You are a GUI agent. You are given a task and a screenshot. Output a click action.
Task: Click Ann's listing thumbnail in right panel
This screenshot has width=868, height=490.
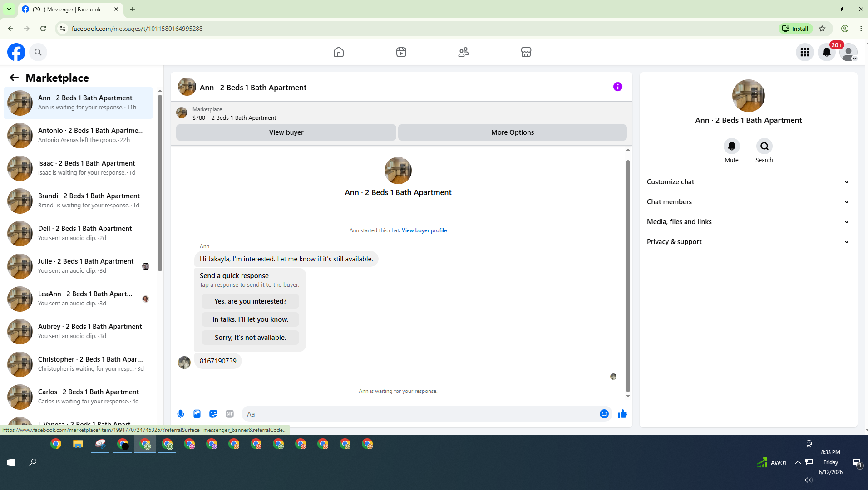coord(749,96)
